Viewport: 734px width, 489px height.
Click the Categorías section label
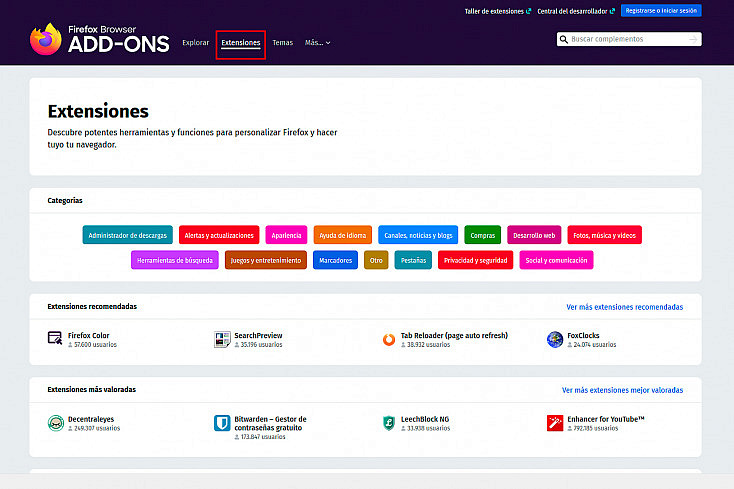(x=65, y=200)
